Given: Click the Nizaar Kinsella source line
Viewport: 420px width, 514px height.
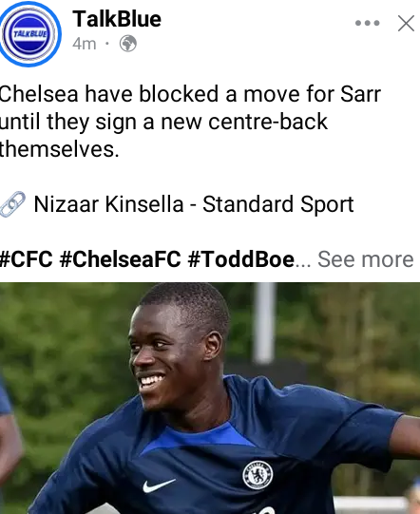Looking at the screenshot, I should pos(194,204).
